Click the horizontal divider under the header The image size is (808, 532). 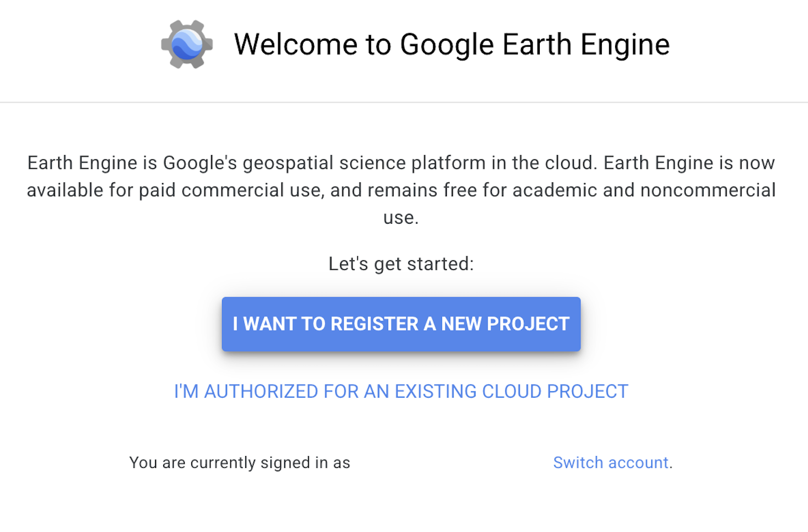pyautogui.click(x=404, y=102)
